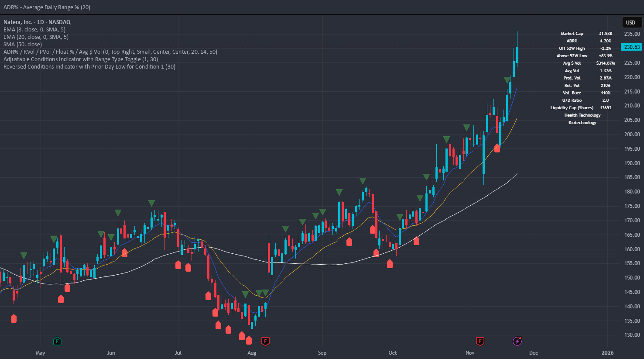Click the Vol. Buzz value 110%
Screen dimensions: 644x359
[x=605, y=93]
